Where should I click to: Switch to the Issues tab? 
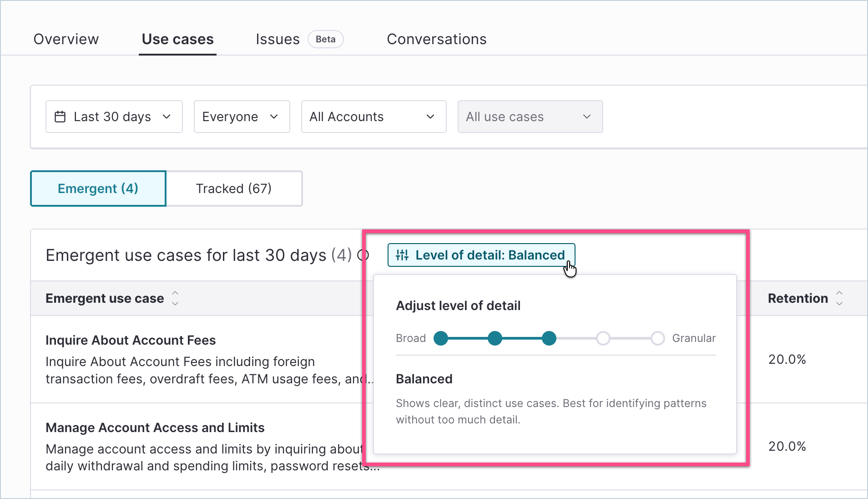[x=278, y=39]
